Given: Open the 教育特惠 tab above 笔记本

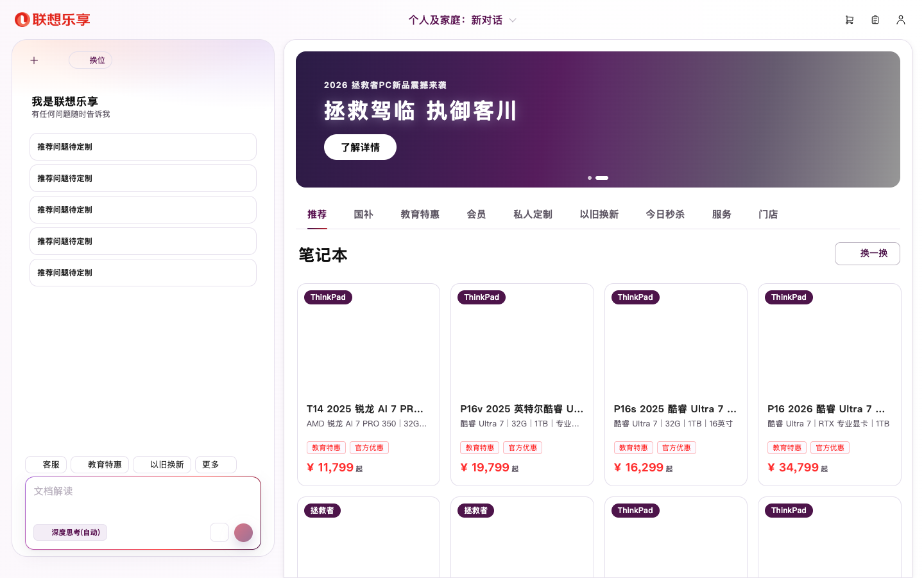Looking at the screenshot, I should tap(420, 215).
